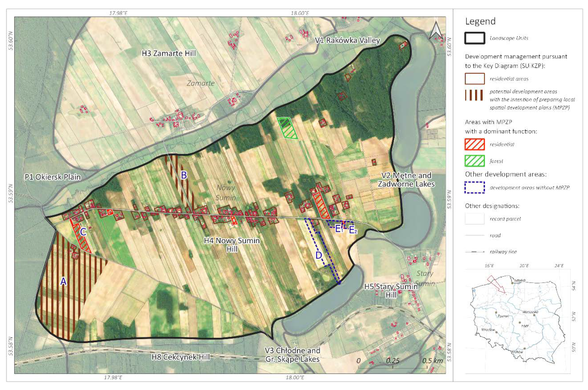Click the Landscape Units legend symbol

pos(475,38)
